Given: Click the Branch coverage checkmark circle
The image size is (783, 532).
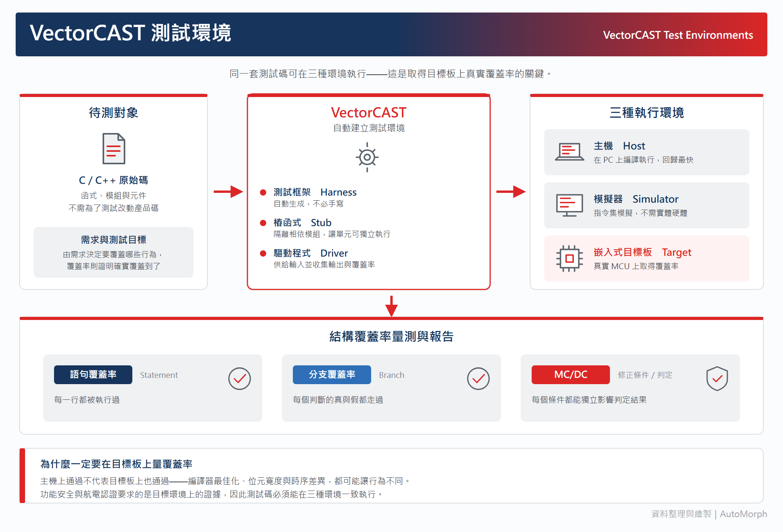Looking at the screenshot, I should click(478, 379).
